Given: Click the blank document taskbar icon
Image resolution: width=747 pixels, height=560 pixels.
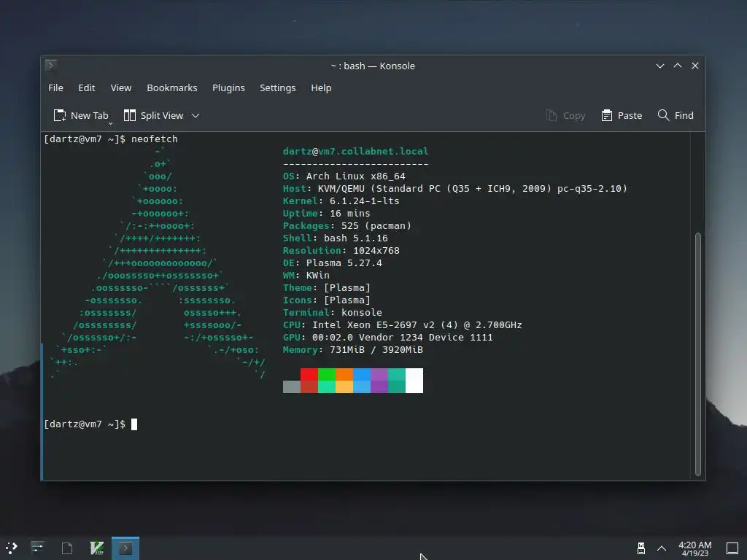Looking at the screenshot, I should (x=67, y=548).
